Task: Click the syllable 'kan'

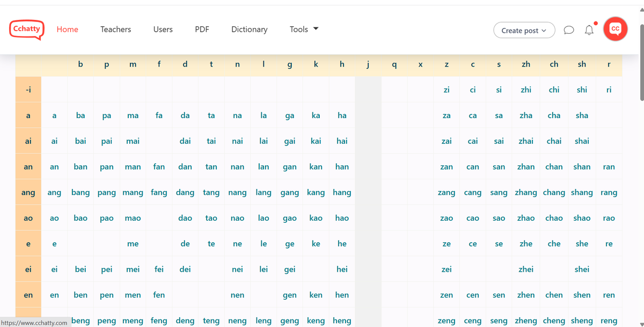Action: 316,166
